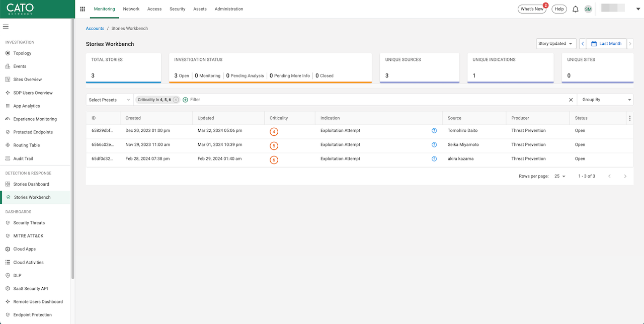Open the SM user avatar

click(588, 9)
